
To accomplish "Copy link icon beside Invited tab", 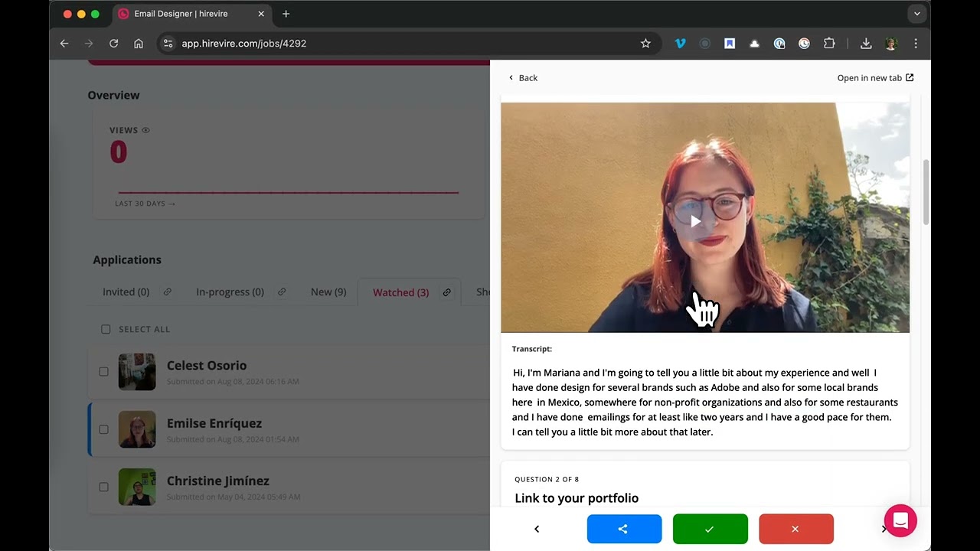I will 168,292.
